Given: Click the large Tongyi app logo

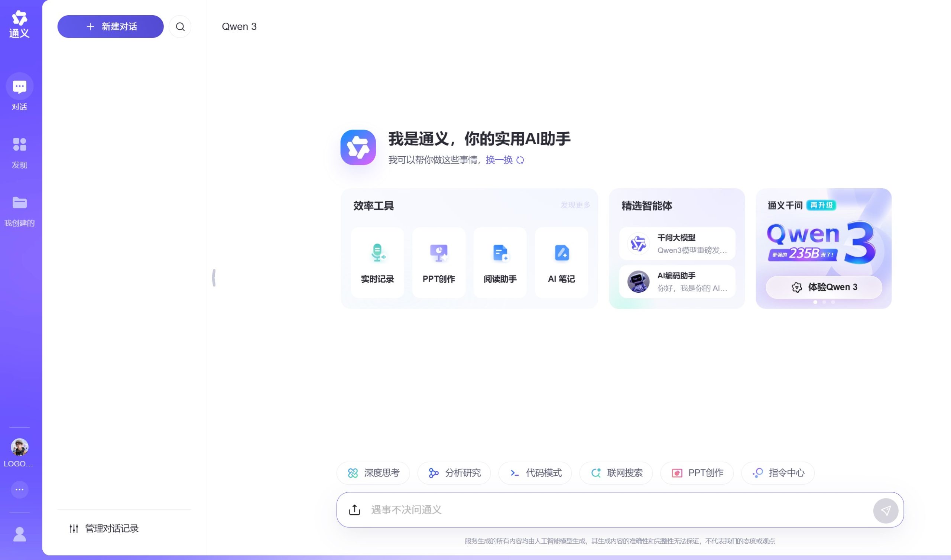Looking at the screenshot, I should [358, 147].
